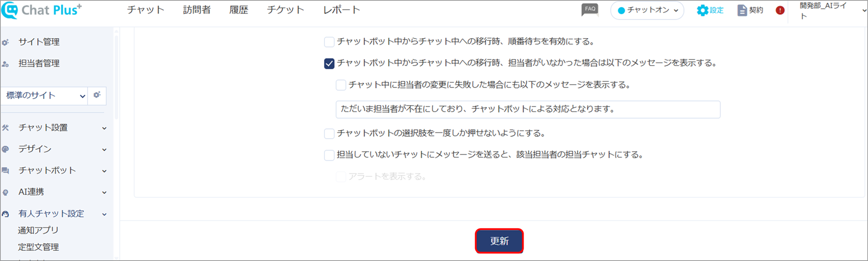Open the チャットオン status dropdown
This screenshot has width=868, height=261.
tap(647, 10)
